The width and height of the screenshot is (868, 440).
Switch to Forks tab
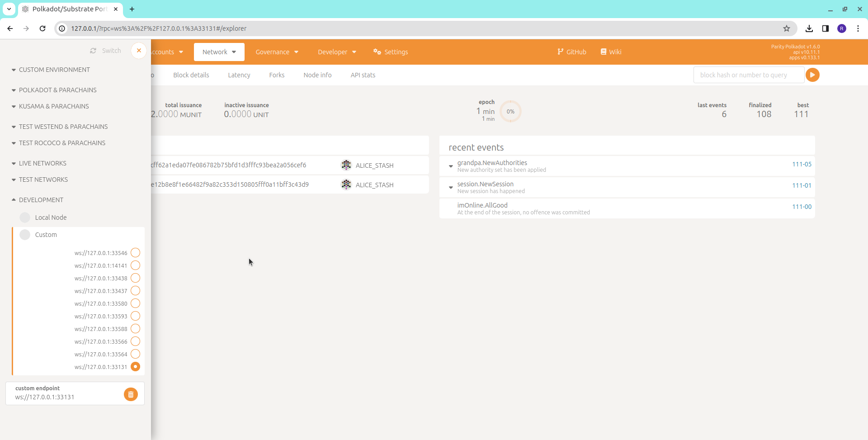pyautogui.click(x=277, y=75)
